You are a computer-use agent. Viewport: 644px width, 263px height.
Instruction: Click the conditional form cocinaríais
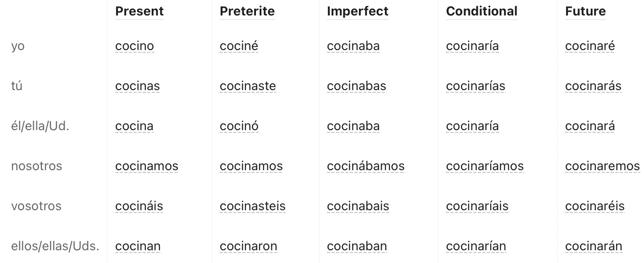coord(477,207)
